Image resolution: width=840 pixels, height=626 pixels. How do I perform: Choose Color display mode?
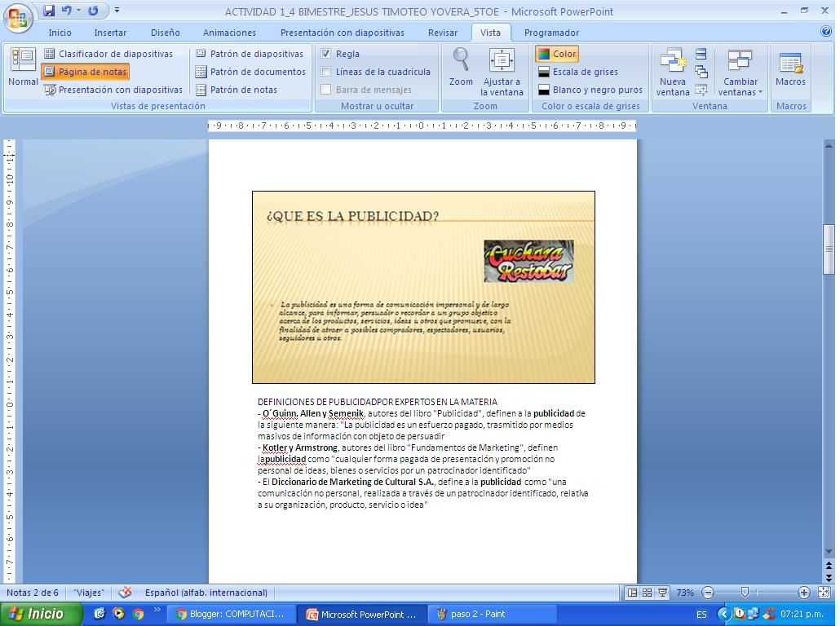point(557,54)
